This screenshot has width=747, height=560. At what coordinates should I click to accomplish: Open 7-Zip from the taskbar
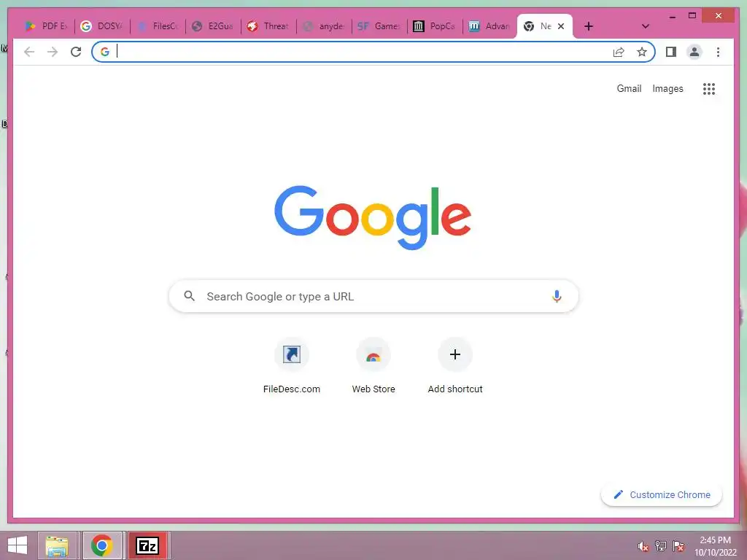tap(147, 545)
